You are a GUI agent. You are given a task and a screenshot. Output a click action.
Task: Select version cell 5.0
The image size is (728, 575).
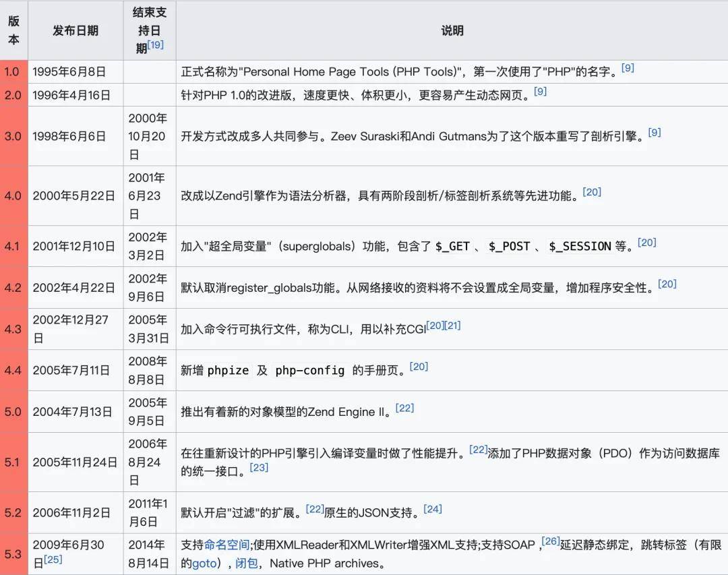13,411
